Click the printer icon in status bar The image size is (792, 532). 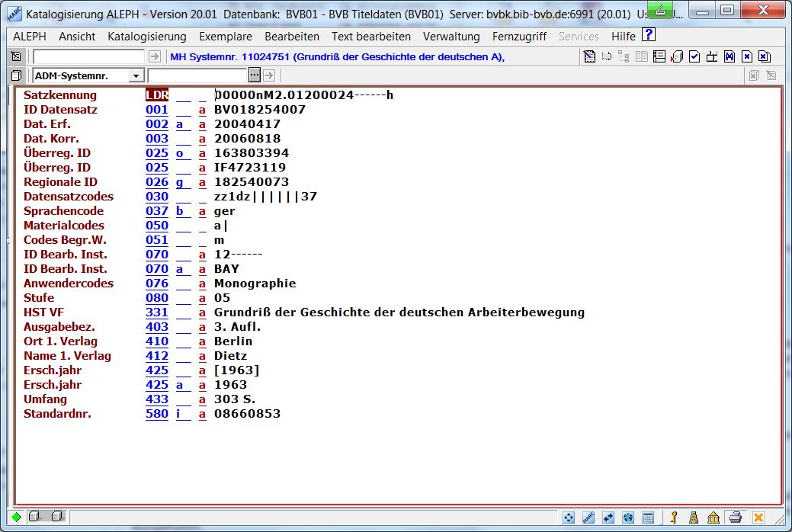pyautogui.click(x=734, y=518)
